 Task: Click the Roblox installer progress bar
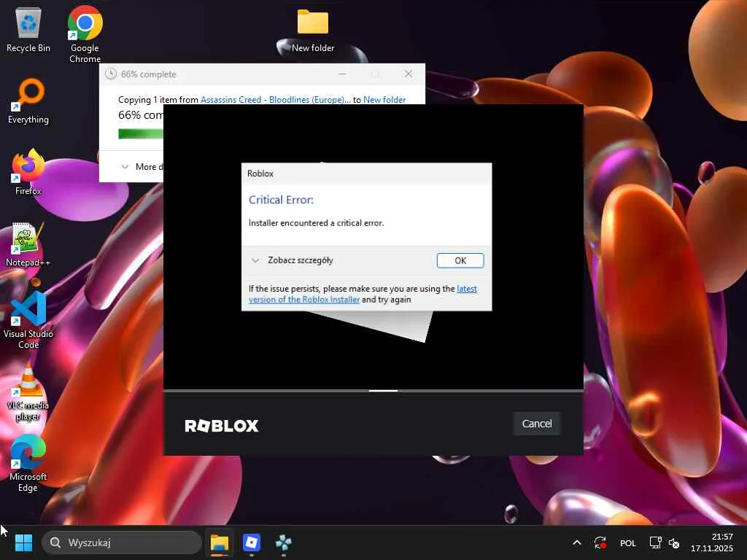pyautogui.click(x=373, y=391)
